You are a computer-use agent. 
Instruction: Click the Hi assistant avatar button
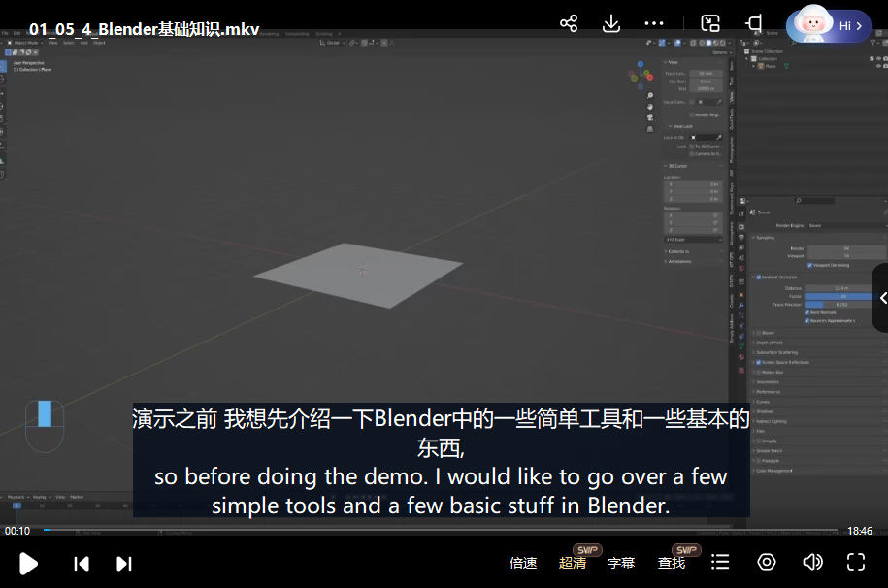coord(829,26)
